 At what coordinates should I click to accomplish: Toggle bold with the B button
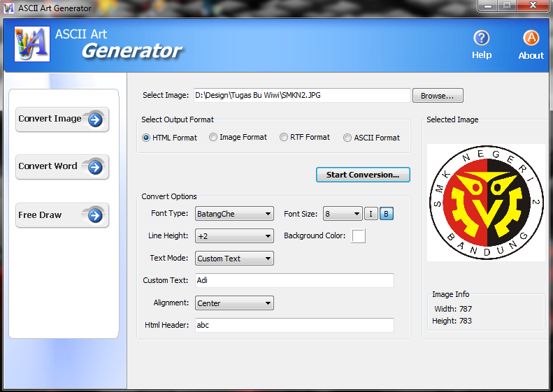(x=386, y=214)
